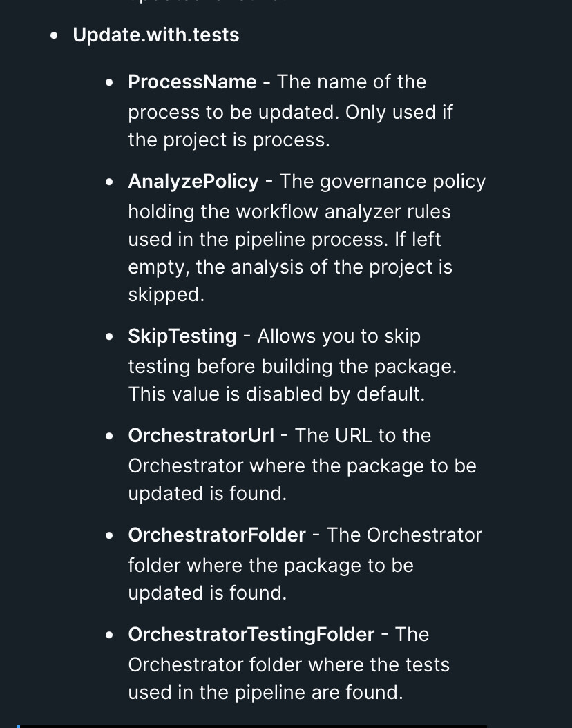Click the bullet before SkipTesting
The width and height of the screenshot is (572, 728).
(x=109, y=336)
